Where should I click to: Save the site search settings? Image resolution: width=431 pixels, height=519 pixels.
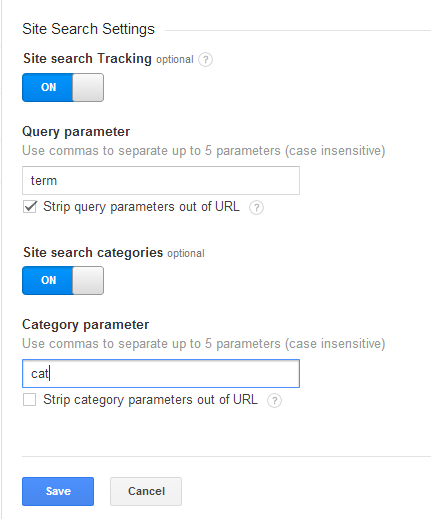click(x=58, y=491)
